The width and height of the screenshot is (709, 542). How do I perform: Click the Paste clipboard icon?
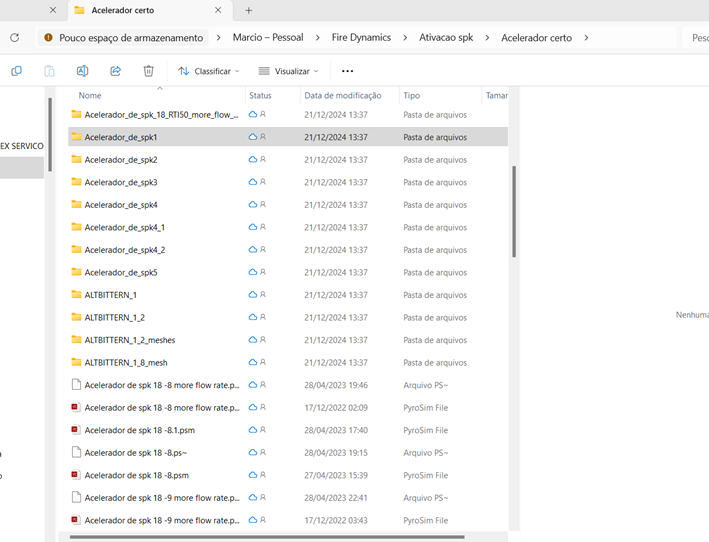pyautogui.click(x=49, y=71)
